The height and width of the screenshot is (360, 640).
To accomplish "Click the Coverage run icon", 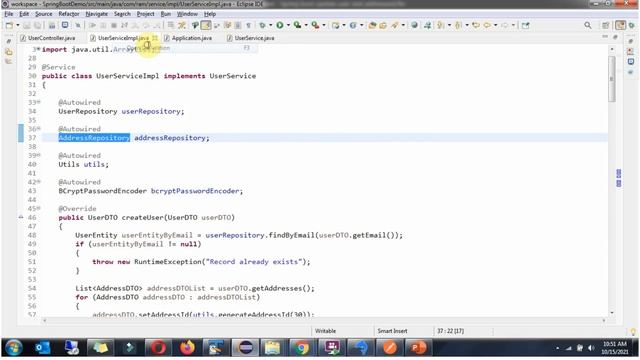I will pos(298,25).
